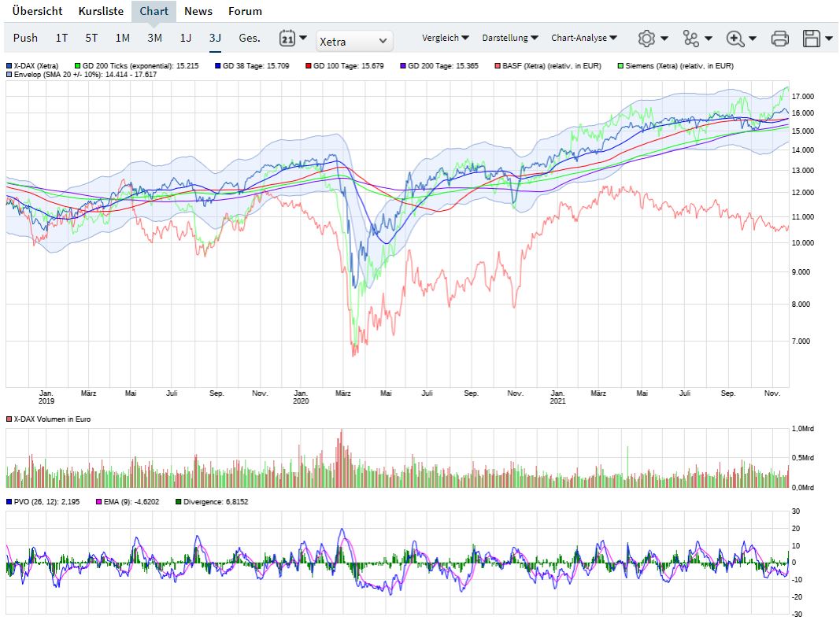Click the BASF (Xetra) legend swatch
This screenshot has height=624, width=840.
pyautogui.click(x=498, y=66)
